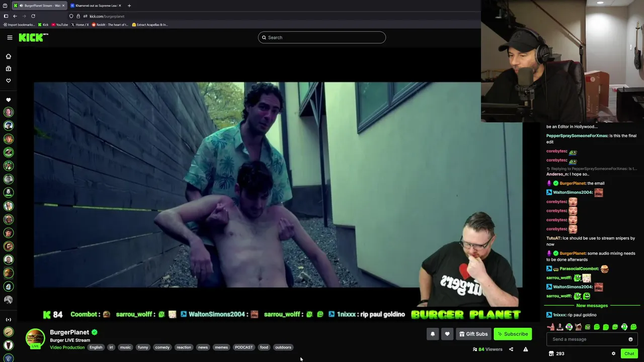
Task: Switch to Khamenei out as Supreme Leader tab
Action: click(96, 6)
